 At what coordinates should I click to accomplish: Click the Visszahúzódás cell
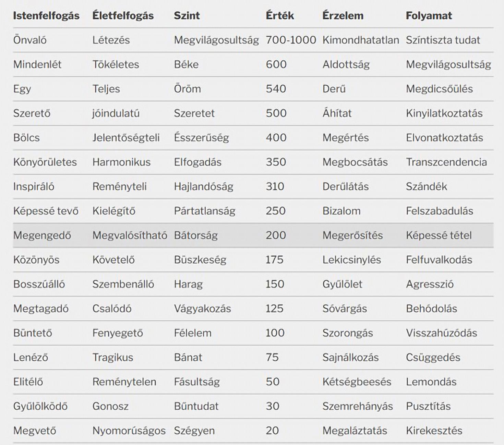[x=441, y=333]
